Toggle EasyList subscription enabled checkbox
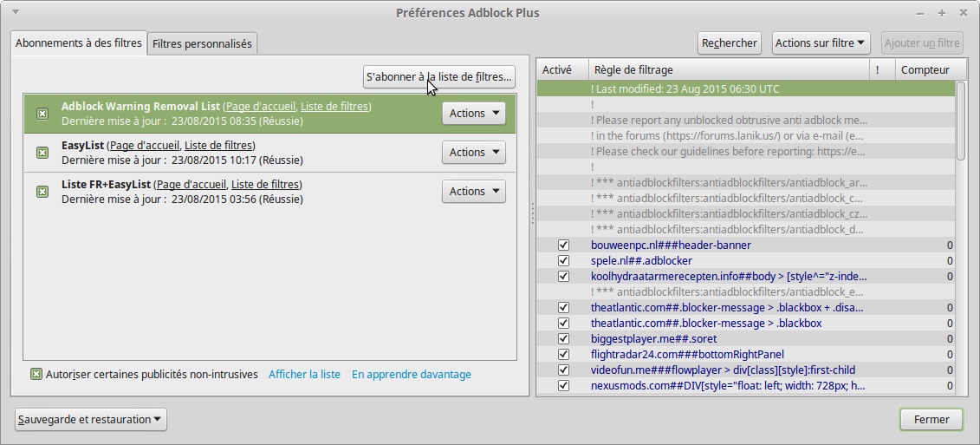980x445 pixels. pyautogui.click(x=42, y=153)
